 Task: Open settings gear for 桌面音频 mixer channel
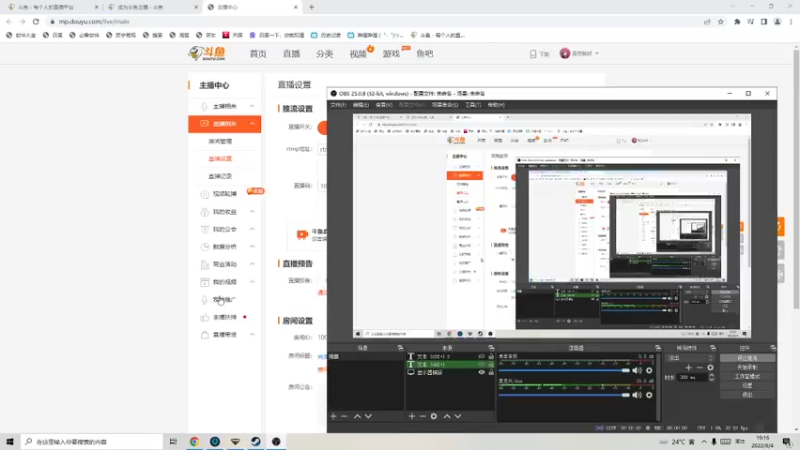(x=649, y=370)
